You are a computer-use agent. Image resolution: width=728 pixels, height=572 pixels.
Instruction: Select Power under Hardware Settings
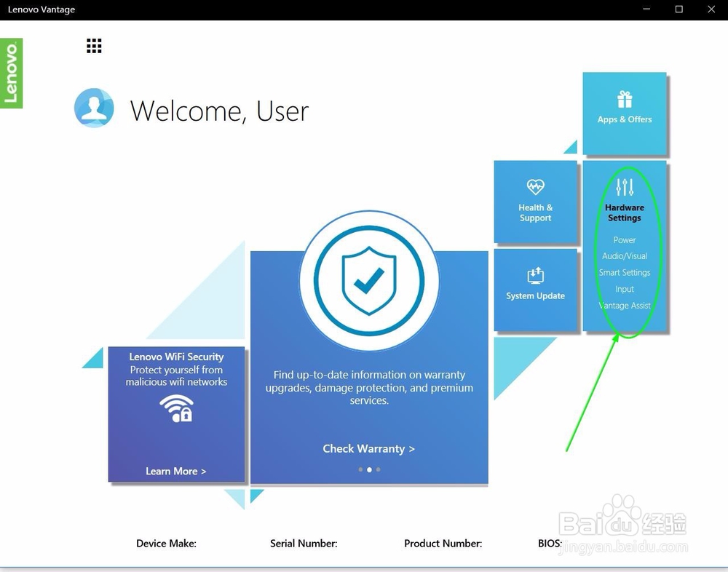click(625, 240)
